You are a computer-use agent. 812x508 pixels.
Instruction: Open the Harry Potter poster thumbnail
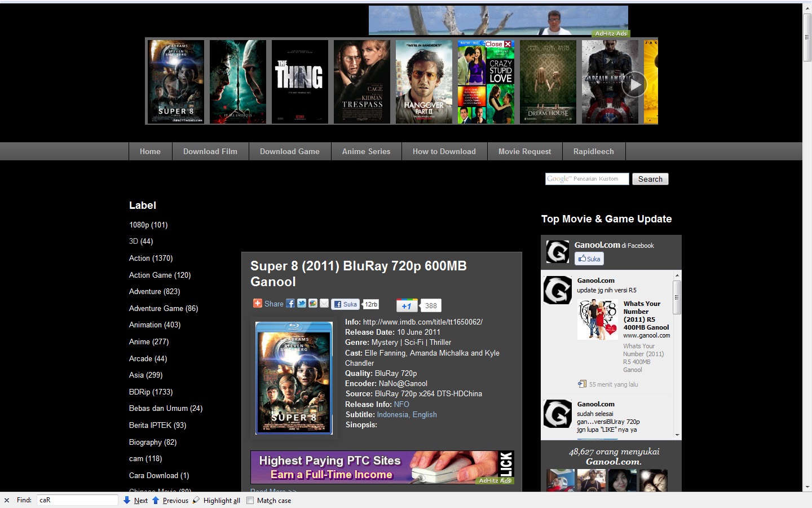(238, 81)
